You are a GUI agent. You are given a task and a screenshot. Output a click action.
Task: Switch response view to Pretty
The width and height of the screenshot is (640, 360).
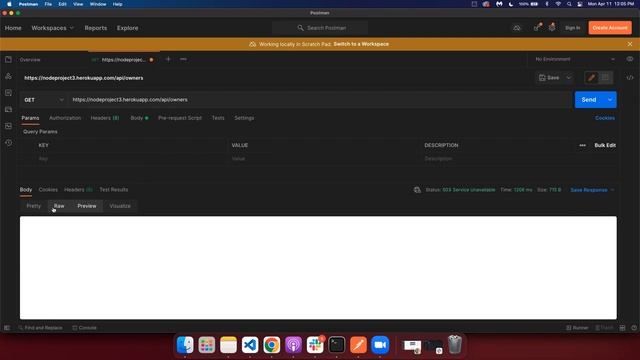33,206
